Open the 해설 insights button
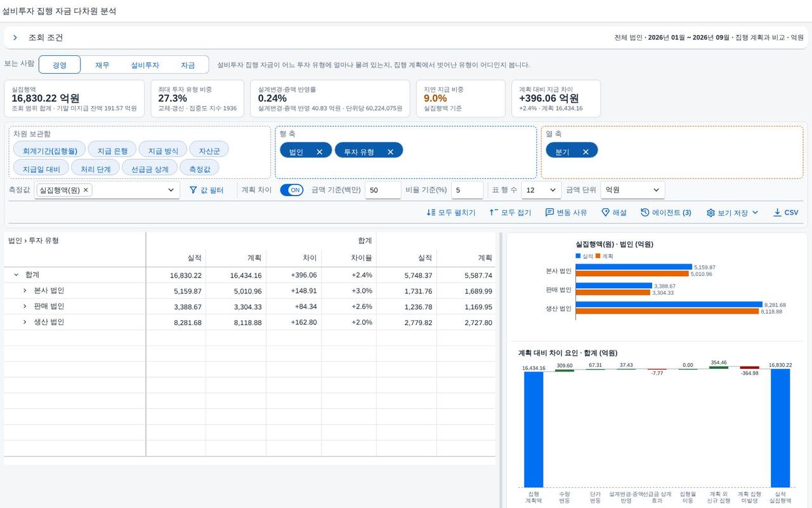The image size is (812, 508). point(614,213)
